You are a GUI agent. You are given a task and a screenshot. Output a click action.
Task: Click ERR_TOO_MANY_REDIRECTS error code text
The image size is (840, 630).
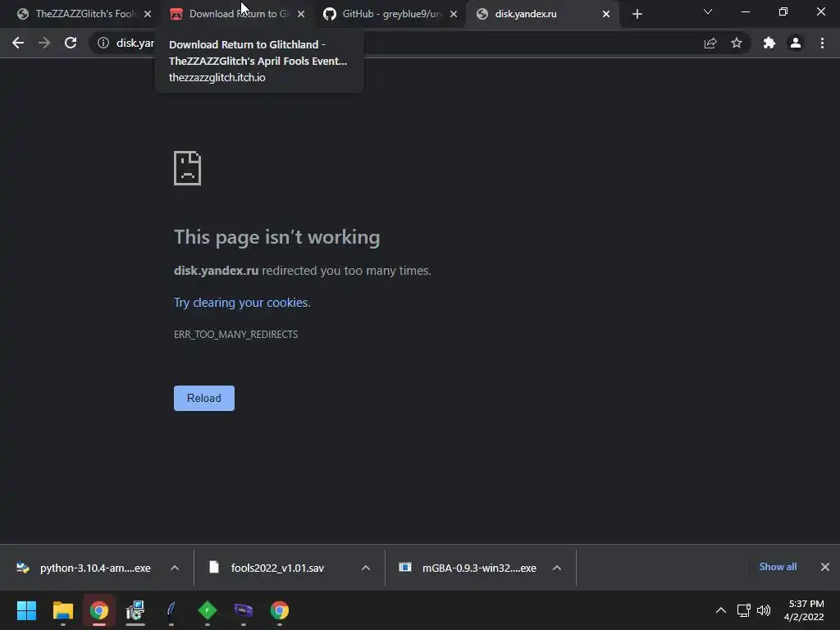pos(235,335)
